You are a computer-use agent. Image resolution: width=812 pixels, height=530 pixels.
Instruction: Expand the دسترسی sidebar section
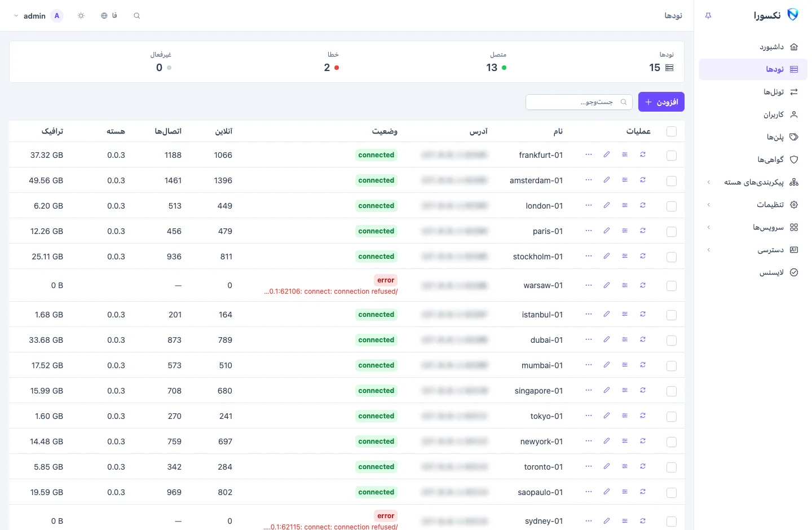(x=753, y=250)
